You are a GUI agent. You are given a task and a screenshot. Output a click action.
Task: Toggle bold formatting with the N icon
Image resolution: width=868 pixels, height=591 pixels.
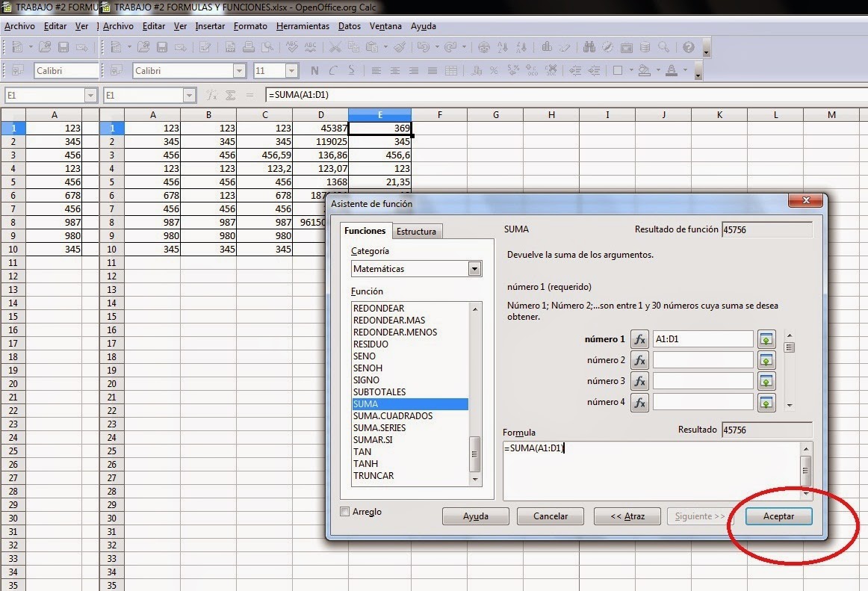[314, 70]
